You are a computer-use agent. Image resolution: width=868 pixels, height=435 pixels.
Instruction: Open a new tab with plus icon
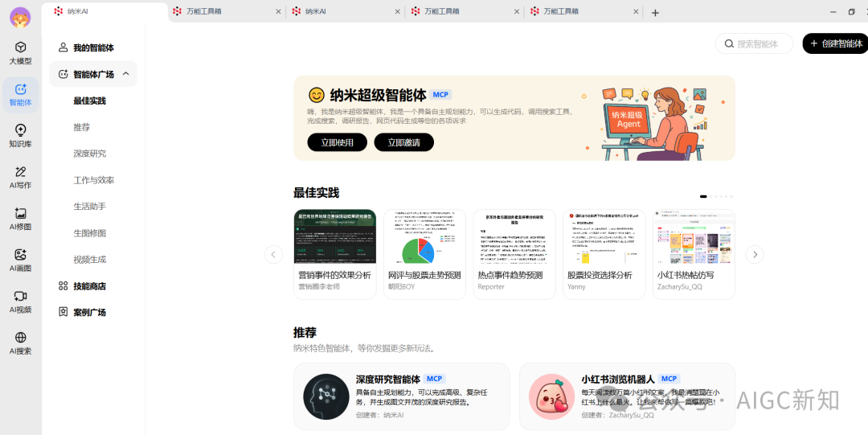point(655,13)
